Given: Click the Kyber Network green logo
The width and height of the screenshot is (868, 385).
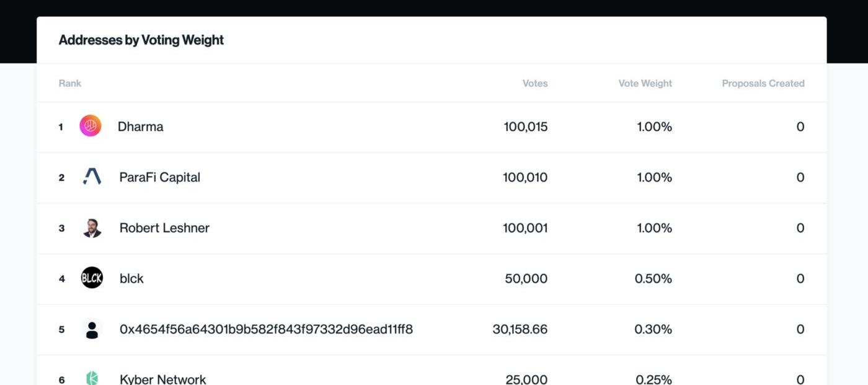Looking at the screenshot, I should [92, 378].
